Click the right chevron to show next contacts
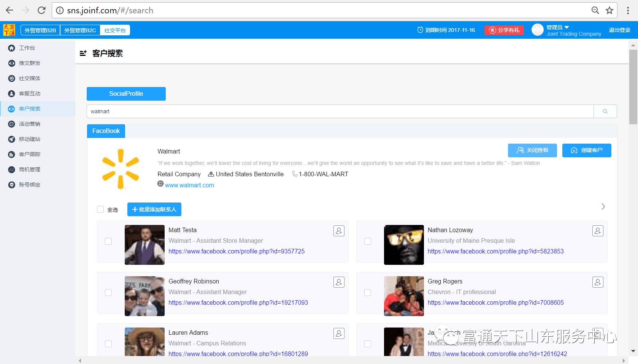 [603, 207]
